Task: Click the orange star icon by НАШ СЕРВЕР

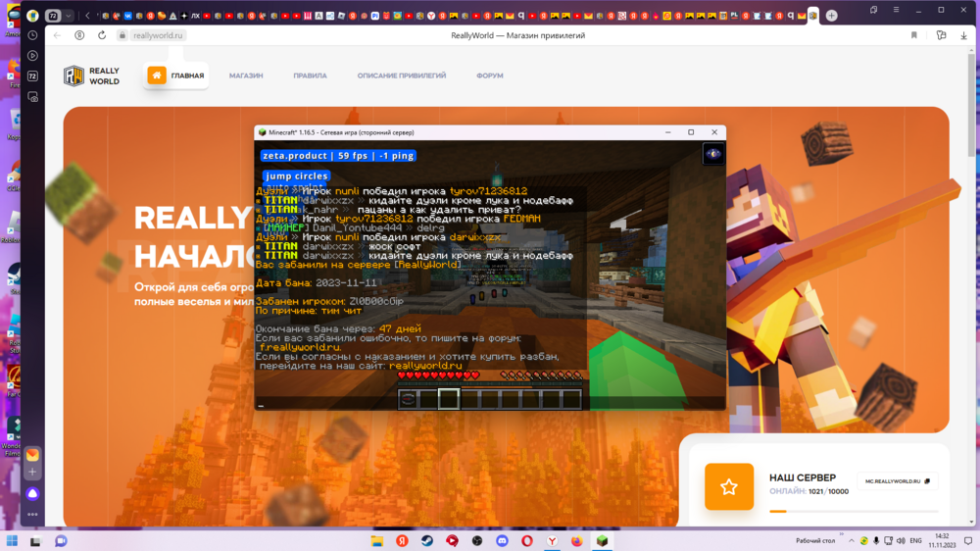Action: [x=729, y=486]
